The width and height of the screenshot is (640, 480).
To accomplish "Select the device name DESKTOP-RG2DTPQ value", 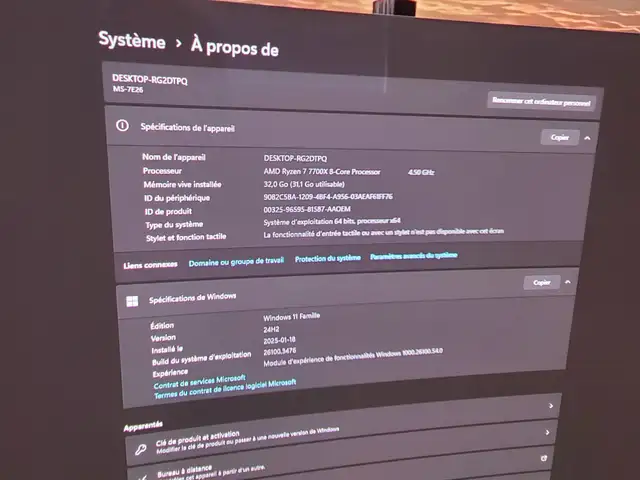I will point(295,158).
